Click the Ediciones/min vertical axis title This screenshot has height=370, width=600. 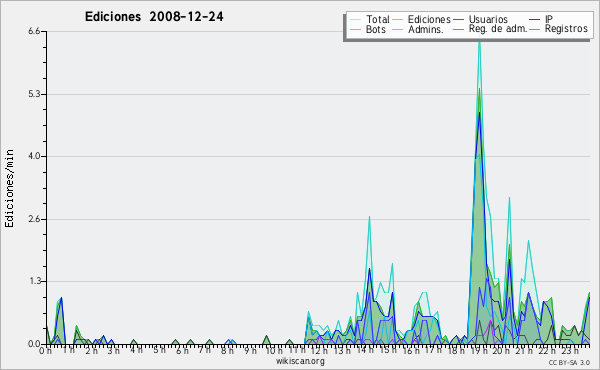pyautogui.click(x=9, y=188)
